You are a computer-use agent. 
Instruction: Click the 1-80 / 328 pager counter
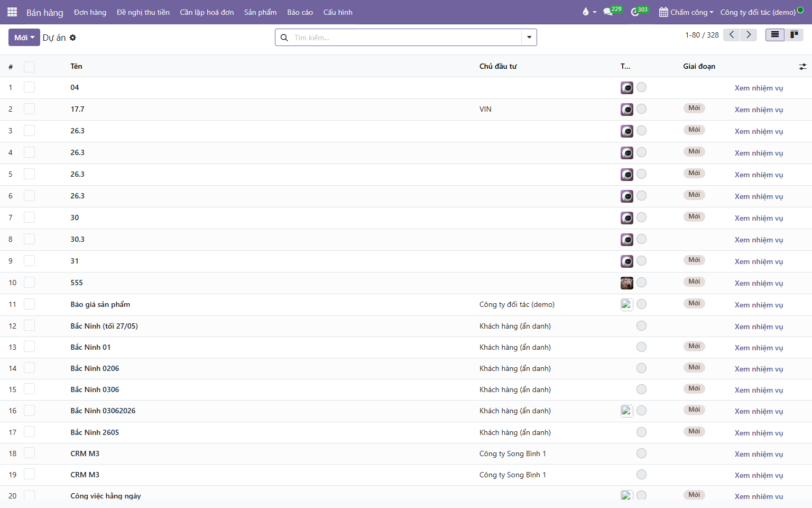pyautogui.click(x=702, y=35)
